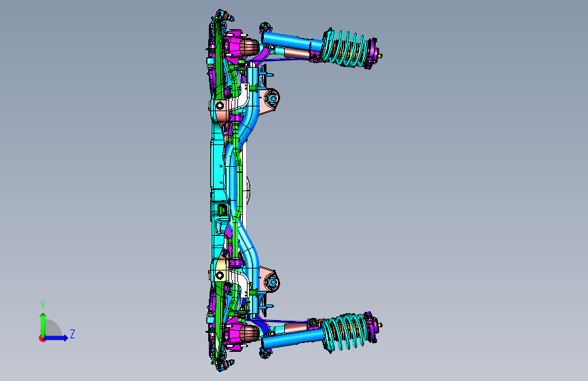588x381 pixels.
Task: Select the upper teal coil spring
Action: tap(345, 48)
